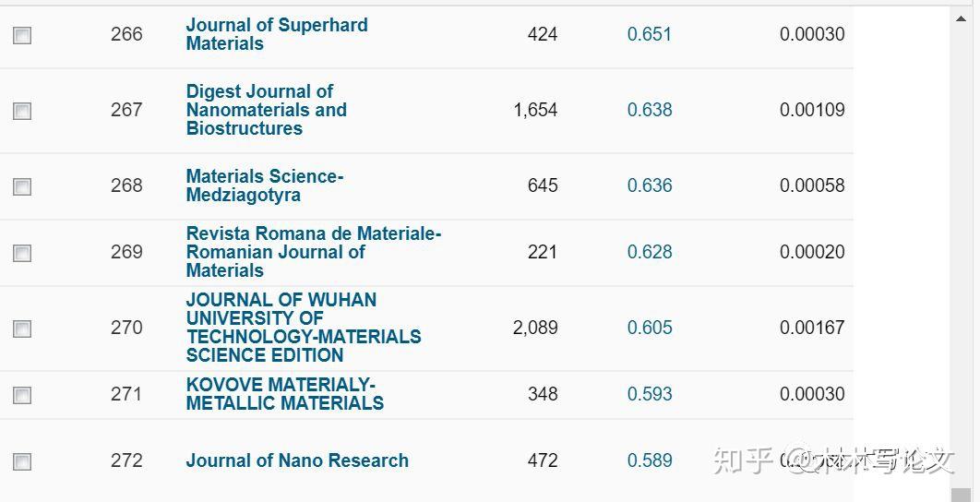Check the box for Journal of Superhard Materials
This screenshot has width=980, height=502.
[x=22, y=36]
